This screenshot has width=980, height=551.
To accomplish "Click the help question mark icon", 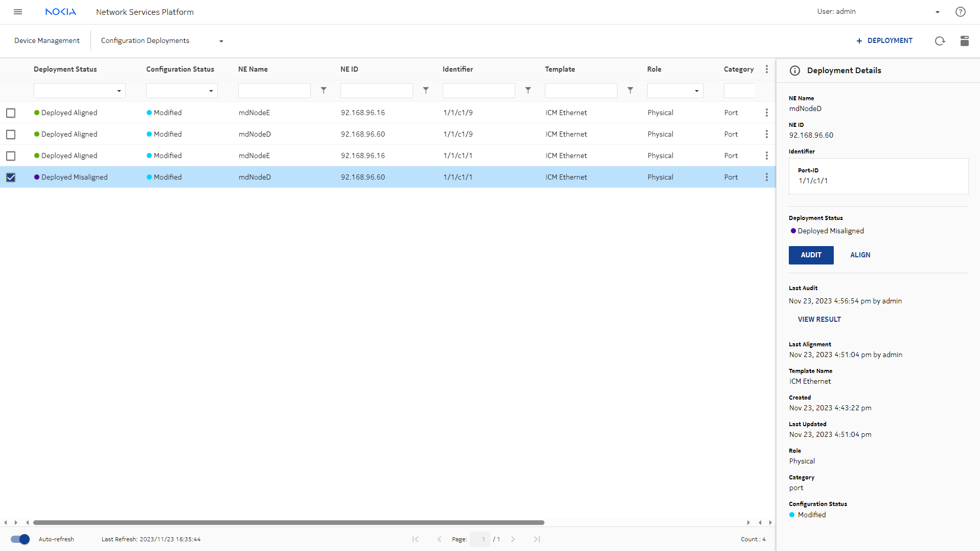I will click(x=960, y=12).
